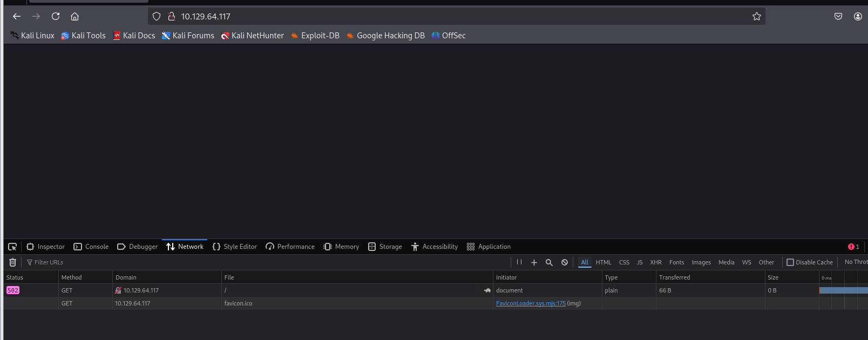The image size is (868, 340).
Task: Go to the browser home page
Action: pos(75,17)
